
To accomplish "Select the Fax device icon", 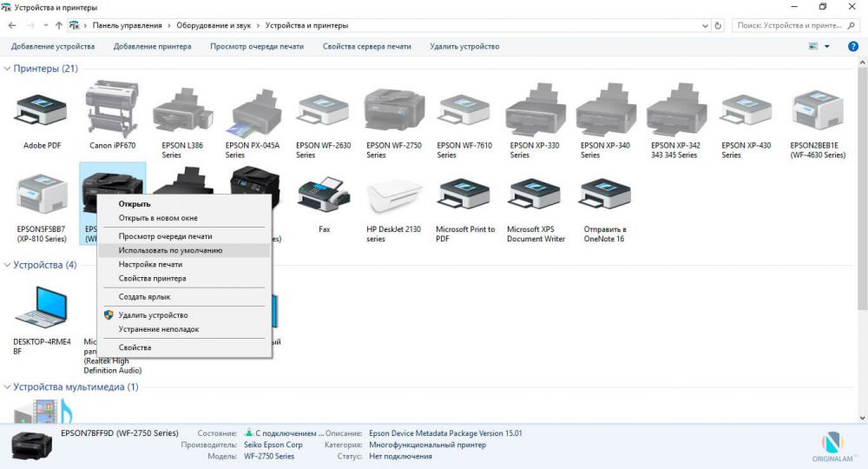I will 324,195.
